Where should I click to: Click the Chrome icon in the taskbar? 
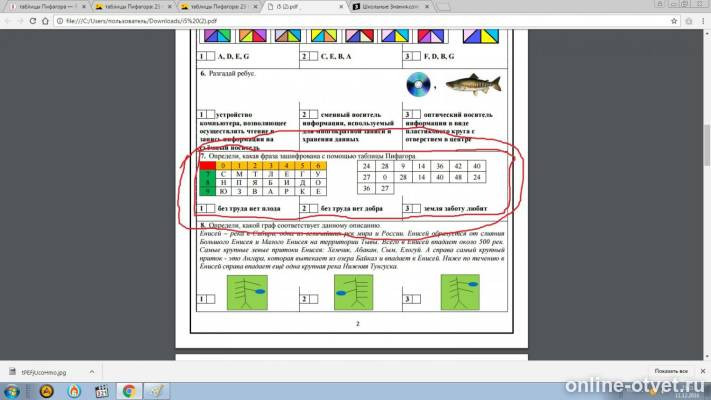pyautogui.click(x=129, y=390)
